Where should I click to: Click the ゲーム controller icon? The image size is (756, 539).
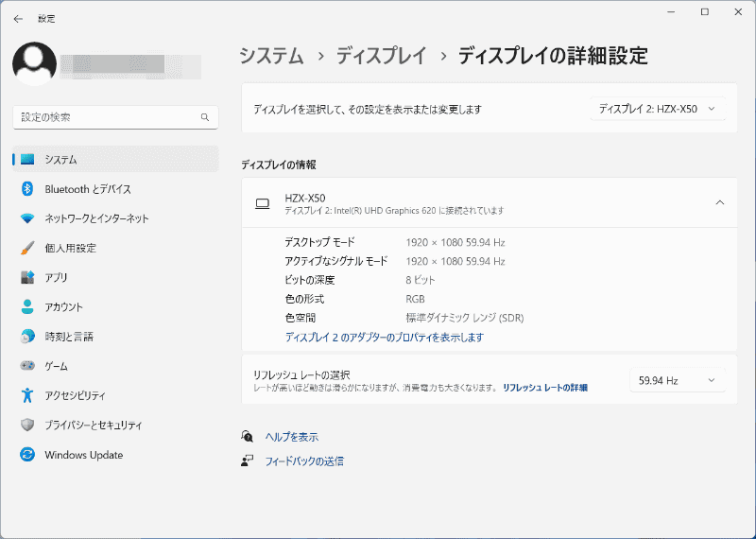tap(27, 366)
